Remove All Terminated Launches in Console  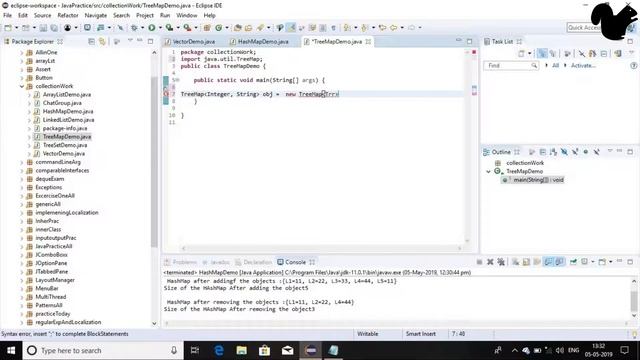[x=501, y=262]
